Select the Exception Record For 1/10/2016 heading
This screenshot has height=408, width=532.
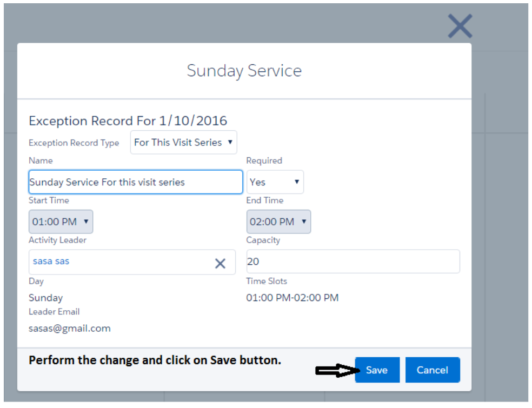[x=128, y=121]
